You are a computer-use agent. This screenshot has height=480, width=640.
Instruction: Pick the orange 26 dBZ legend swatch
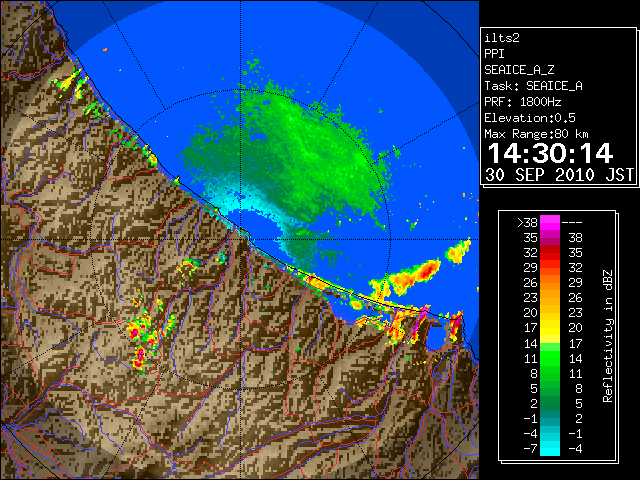pyautogui.click(x=550, y=282)
